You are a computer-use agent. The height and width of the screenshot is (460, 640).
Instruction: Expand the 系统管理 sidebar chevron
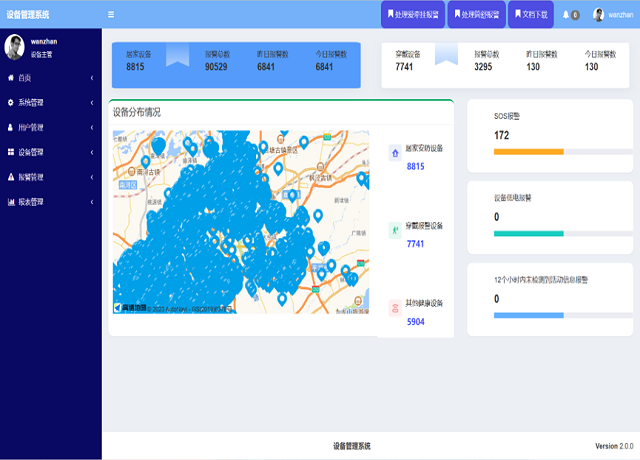point(92,102)
